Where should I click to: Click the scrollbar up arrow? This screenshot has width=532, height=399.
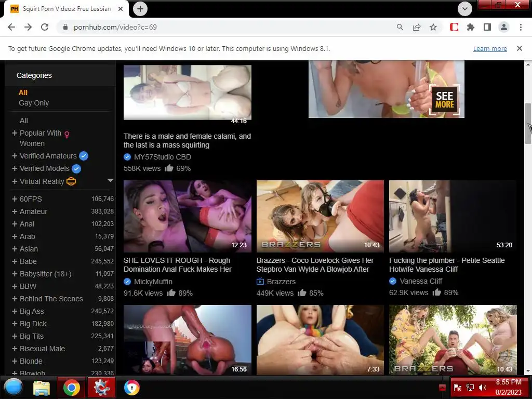pos(528,64)
